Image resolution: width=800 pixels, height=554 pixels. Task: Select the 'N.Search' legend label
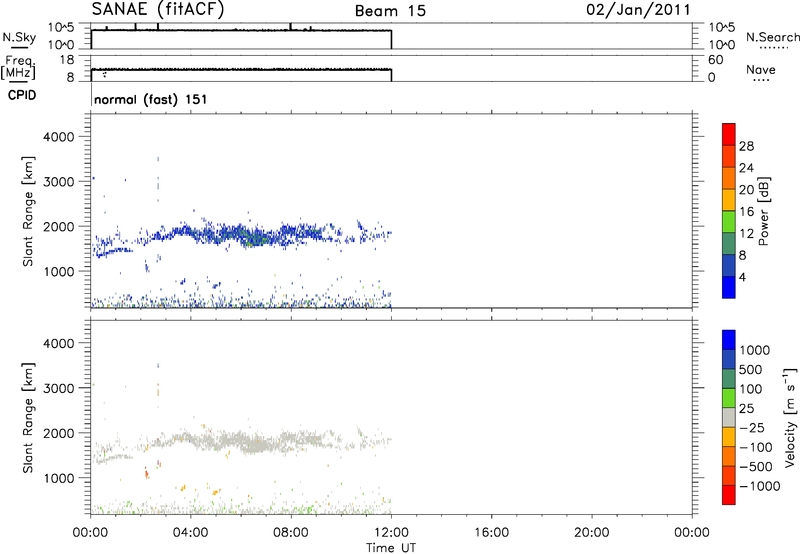pyautogui.click(x=772, y=37)
